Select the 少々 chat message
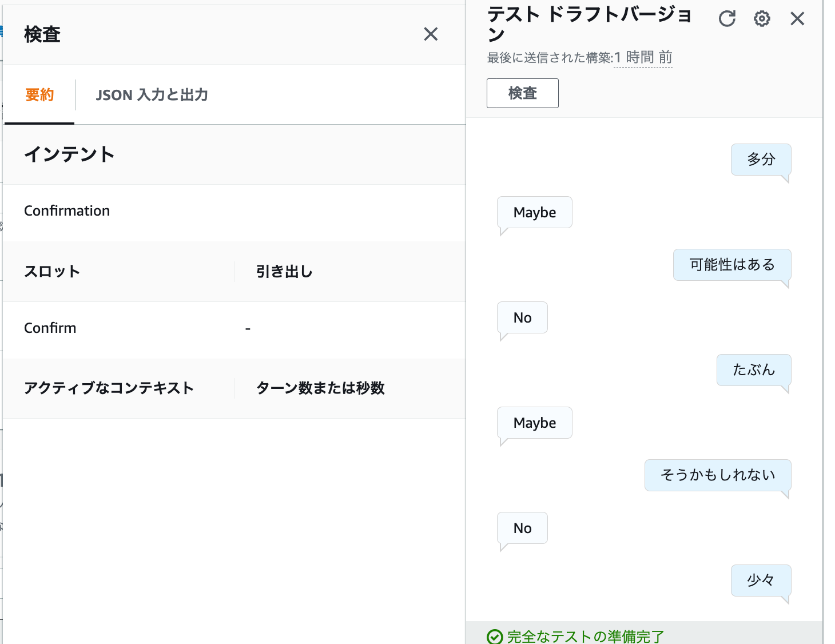Viewport: 835px width, 644px height. [761, 581]
